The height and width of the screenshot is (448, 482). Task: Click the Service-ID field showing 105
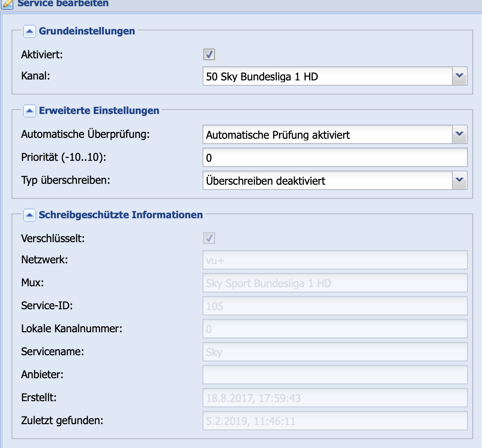[335, 306]
